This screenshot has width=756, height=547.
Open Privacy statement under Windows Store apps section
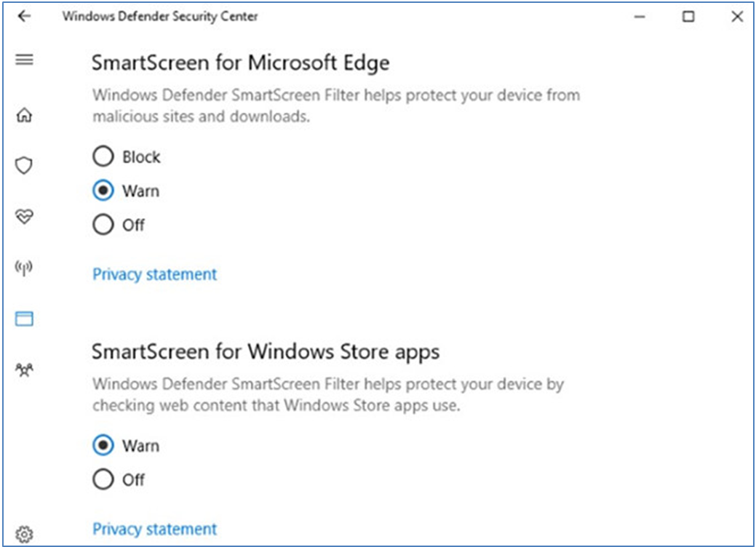(x=155, y=529)
